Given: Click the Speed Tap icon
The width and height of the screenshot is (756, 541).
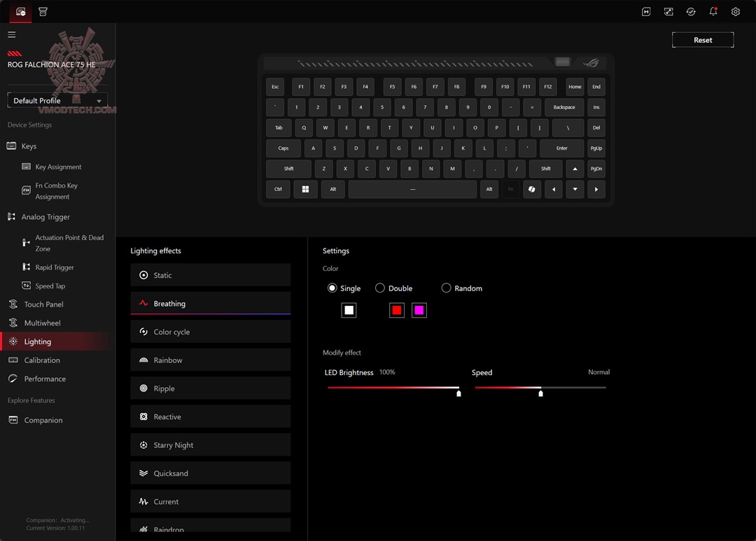Looking at the screenshot, I should (27, 286).
